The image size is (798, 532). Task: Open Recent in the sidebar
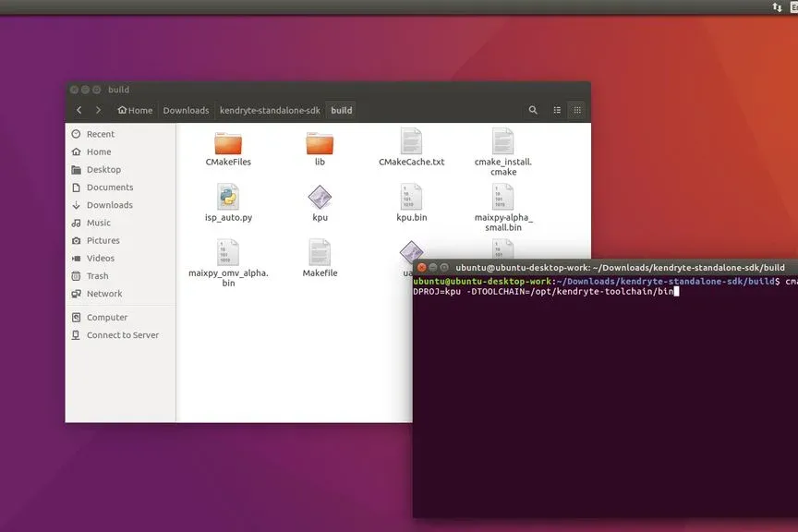point(101,134)
